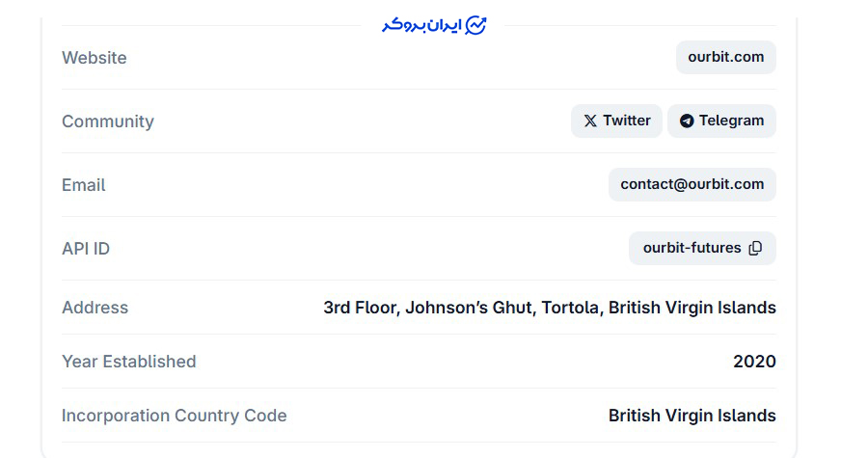Click the Website row label
The image size is (868, 458).
(x=95, y=58)
